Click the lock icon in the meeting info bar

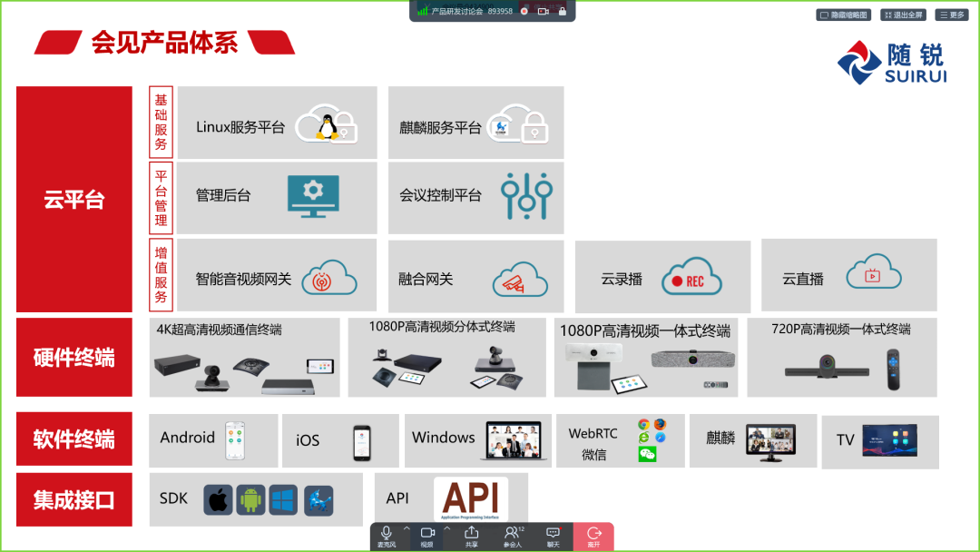coord(563,11)
